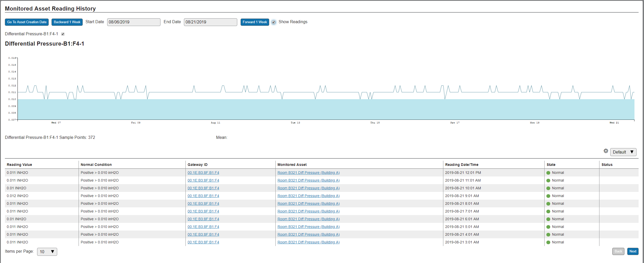The height and width of the screenshot is (263, 644).
Task: Toggle the Differential Pressure-B1:F4-1 visibility checkbox
Action: (x=63, y=34)
